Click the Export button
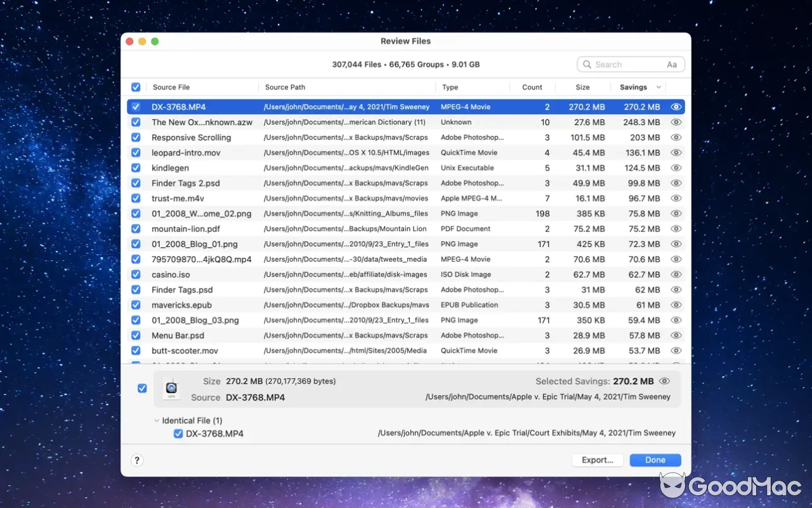The image size is (812, 508). click(x=597, y=460)
